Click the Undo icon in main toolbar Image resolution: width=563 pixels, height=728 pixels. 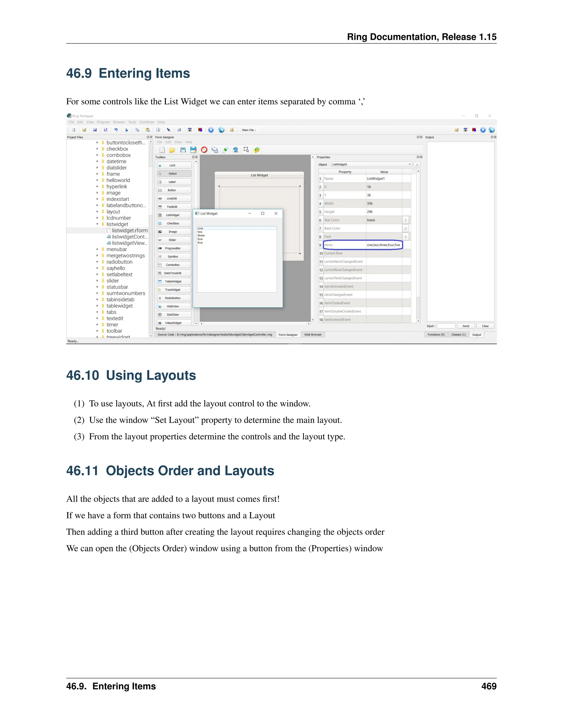click(x=116, y=130)
